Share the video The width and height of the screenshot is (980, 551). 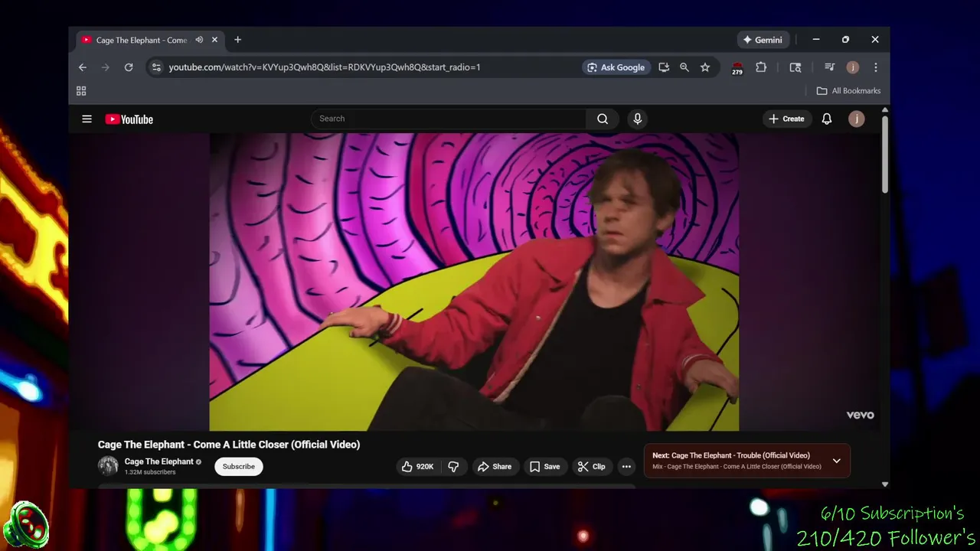494,467
